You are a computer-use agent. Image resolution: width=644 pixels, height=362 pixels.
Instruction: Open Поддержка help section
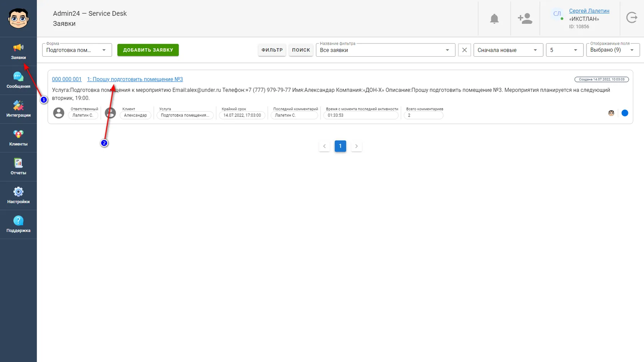(18, 224)
